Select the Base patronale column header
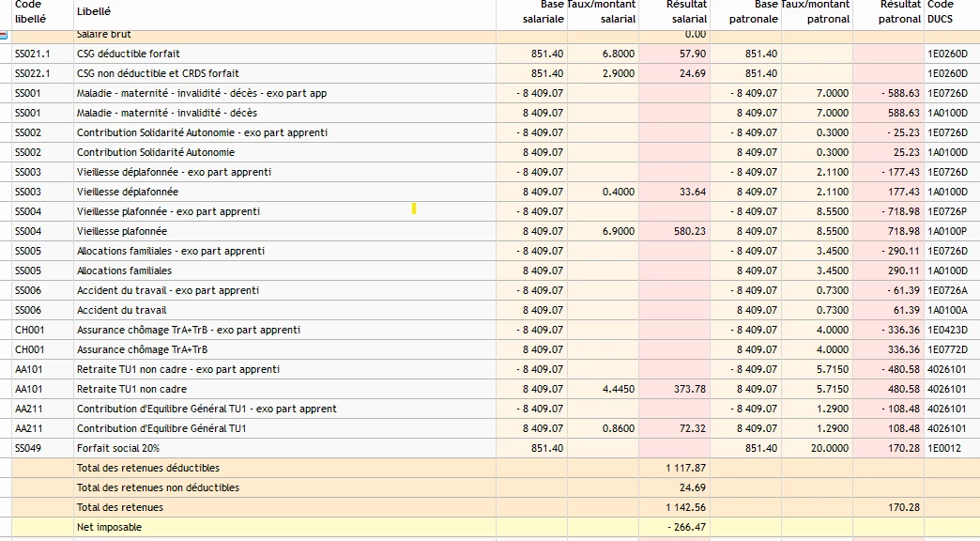This screenshot has height=541, width=980. [753, 11]
